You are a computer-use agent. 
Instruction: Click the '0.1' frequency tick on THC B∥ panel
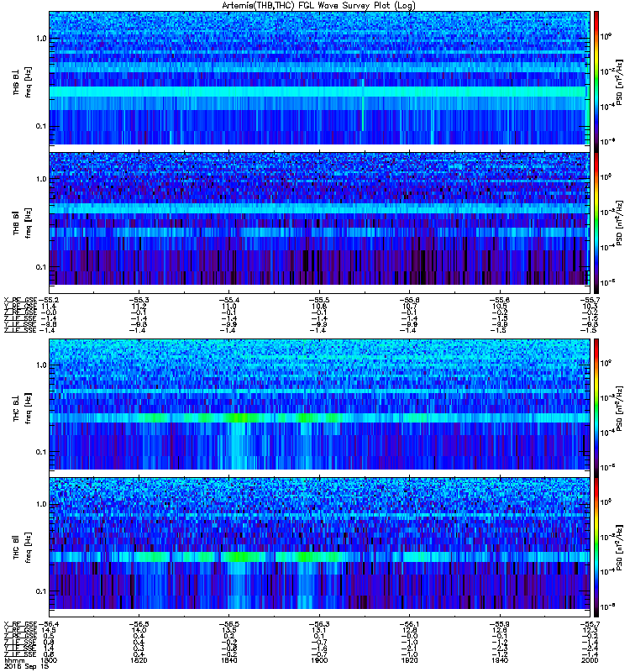coord(41,591)
